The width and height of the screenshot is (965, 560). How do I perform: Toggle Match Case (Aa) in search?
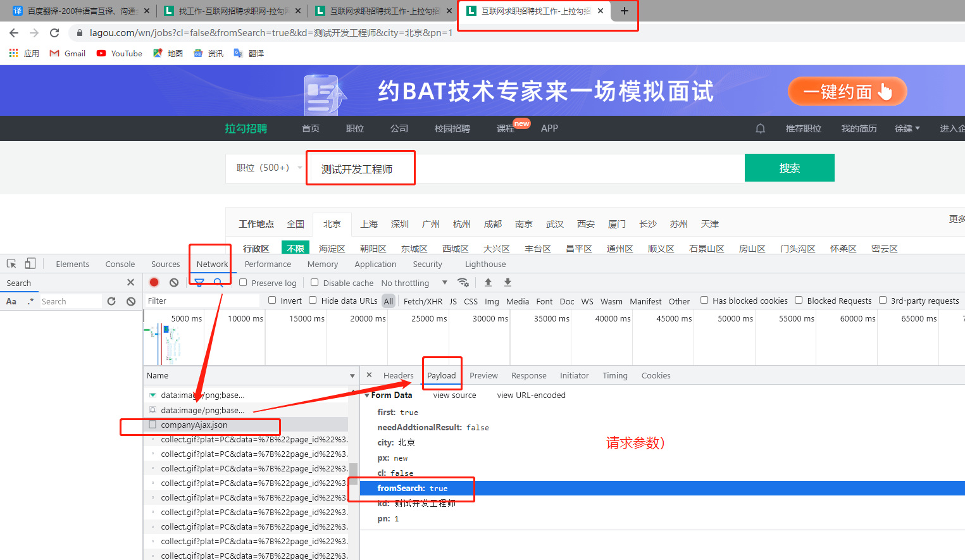point(11,301)
